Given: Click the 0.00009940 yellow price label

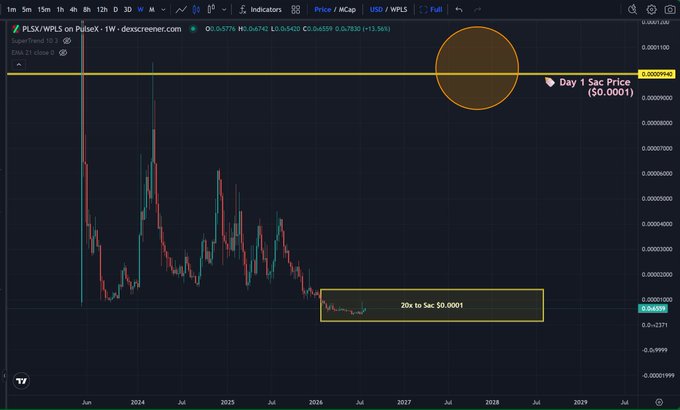Looking at the screenshot, I should pos(657,74).
